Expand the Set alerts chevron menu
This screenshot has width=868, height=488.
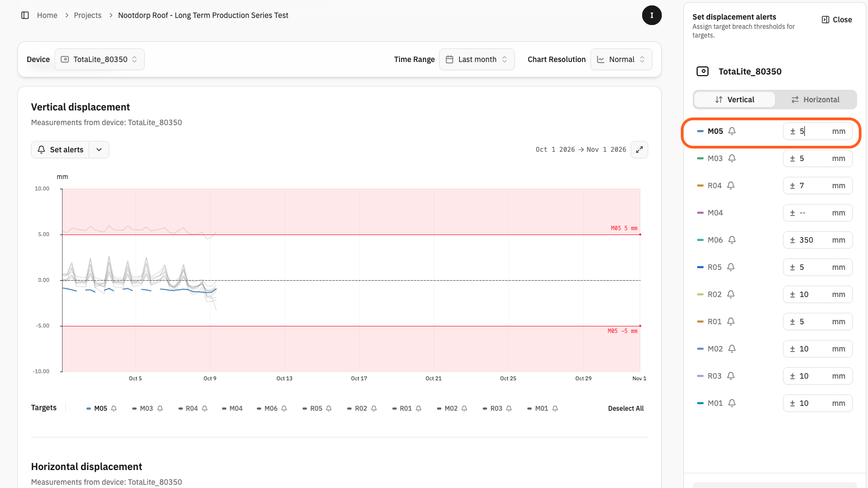click(x=99, y=150)
